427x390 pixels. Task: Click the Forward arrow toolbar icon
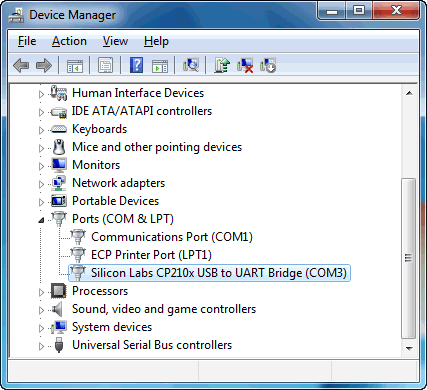point(44,65)
